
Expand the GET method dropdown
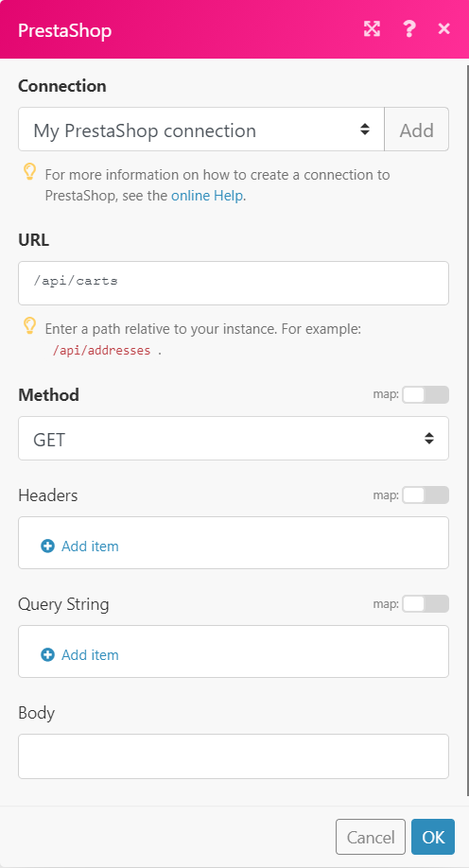(x=234, y=439)
